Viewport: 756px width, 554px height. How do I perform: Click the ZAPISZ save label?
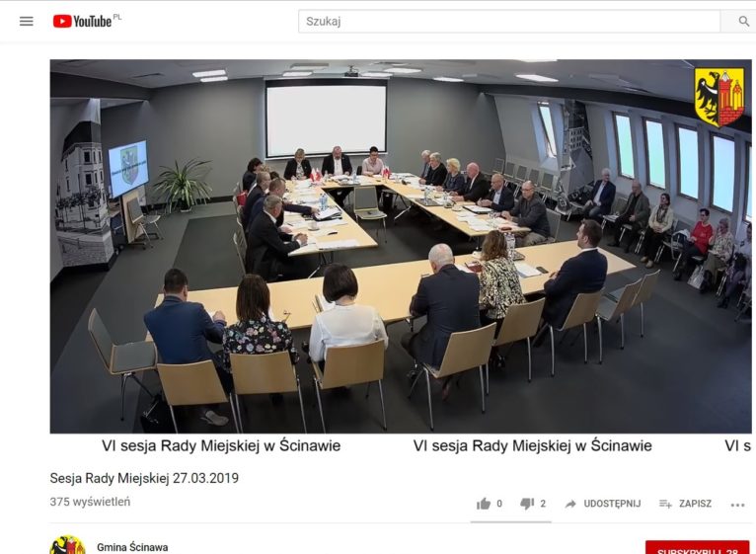click(695, 504)
